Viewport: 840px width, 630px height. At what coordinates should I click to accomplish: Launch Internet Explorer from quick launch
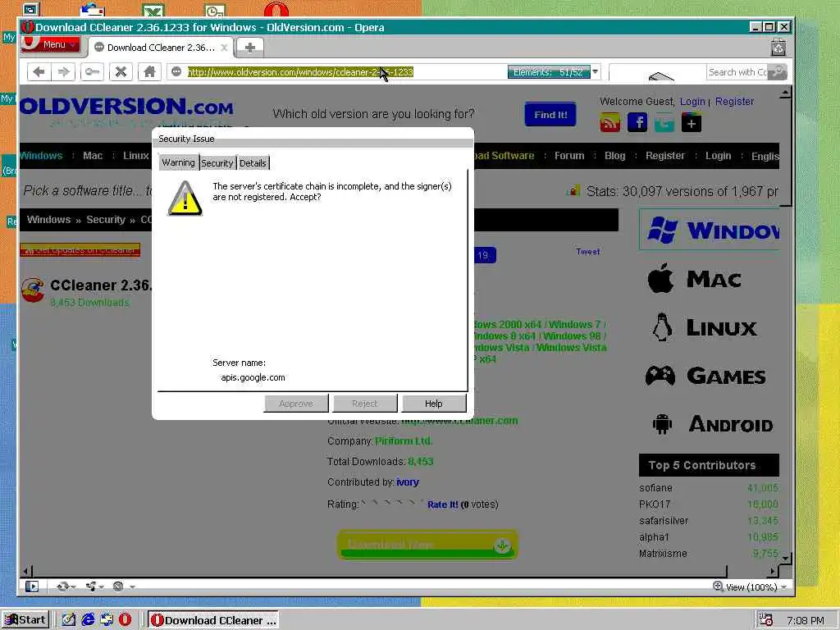[x=88, y=620]
